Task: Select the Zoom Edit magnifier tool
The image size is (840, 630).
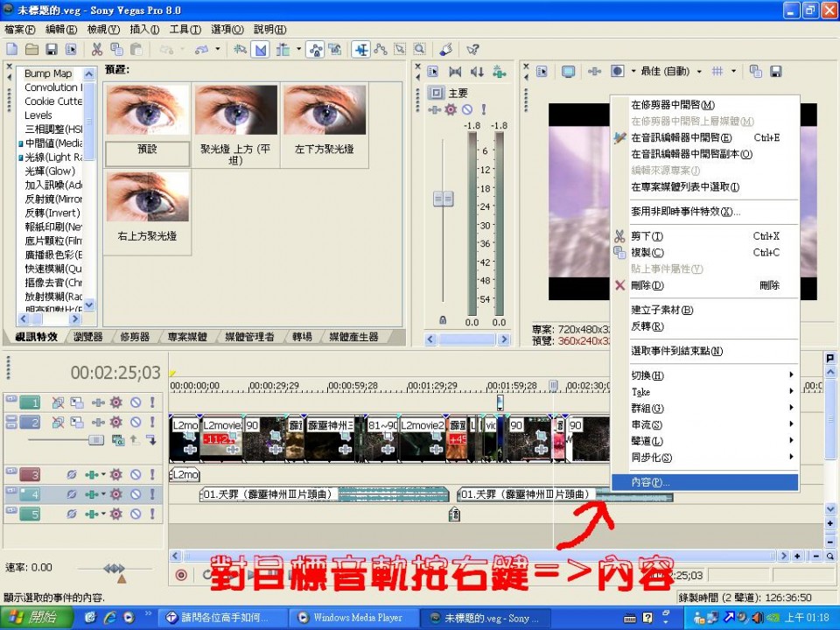Action: (420, 50)
